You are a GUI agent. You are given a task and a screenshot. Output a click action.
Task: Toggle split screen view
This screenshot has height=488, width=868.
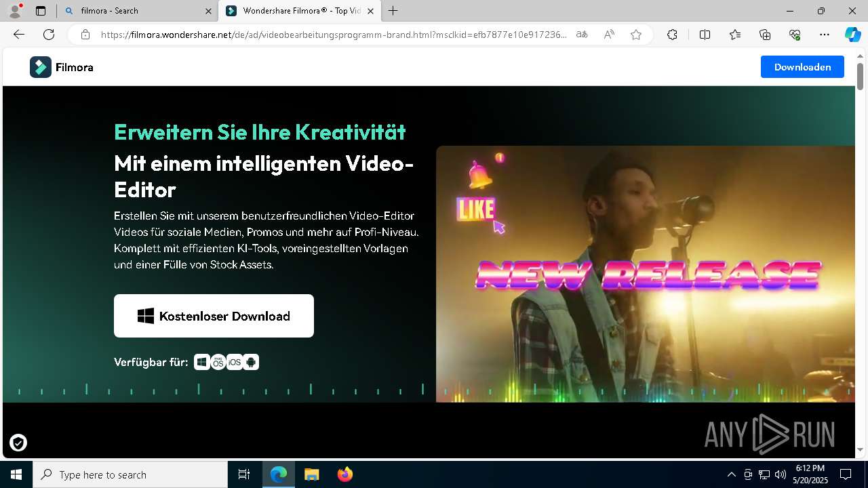(x=705, y=35)
